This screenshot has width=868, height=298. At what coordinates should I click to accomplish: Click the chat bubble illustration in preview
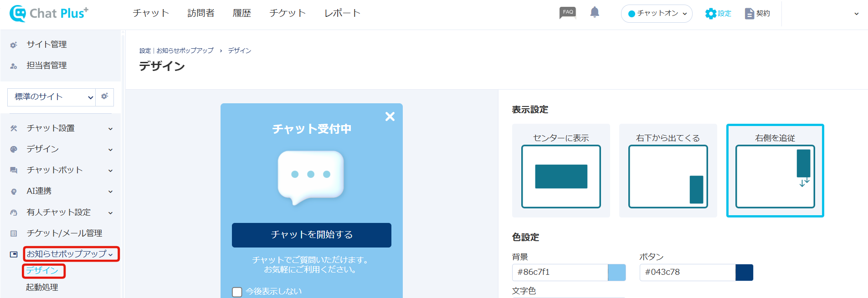pos(311,178)
